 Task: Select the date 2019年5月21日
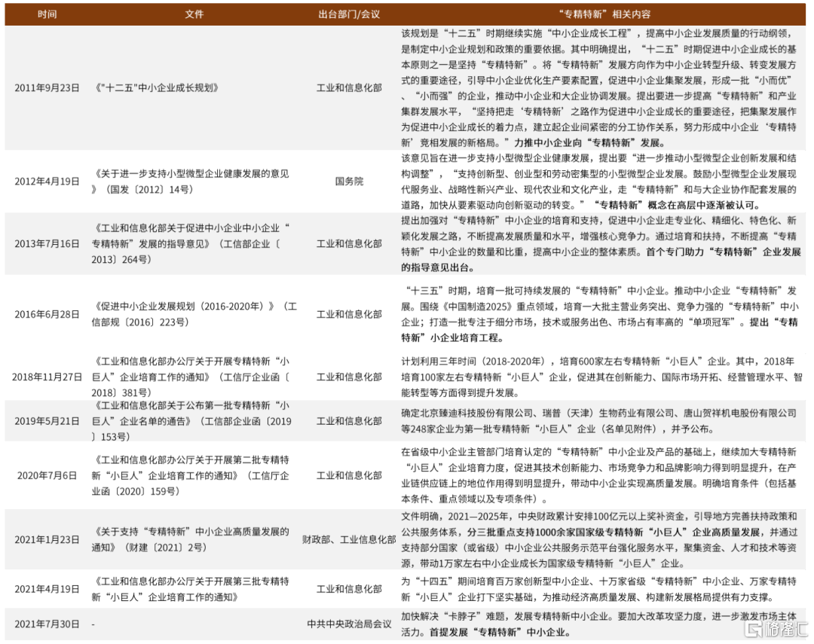(x=47, y=421)
